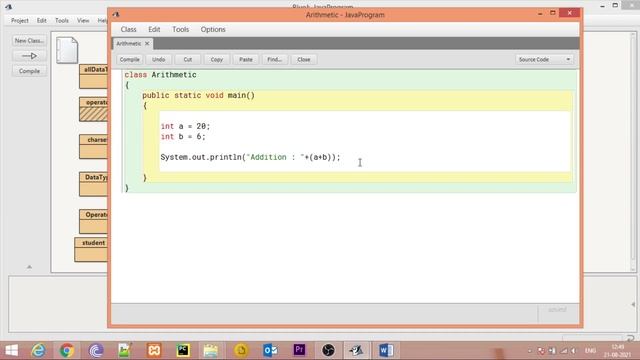Click the red flag tray icon
Screen dimensions: 640x360
[541, 351]
